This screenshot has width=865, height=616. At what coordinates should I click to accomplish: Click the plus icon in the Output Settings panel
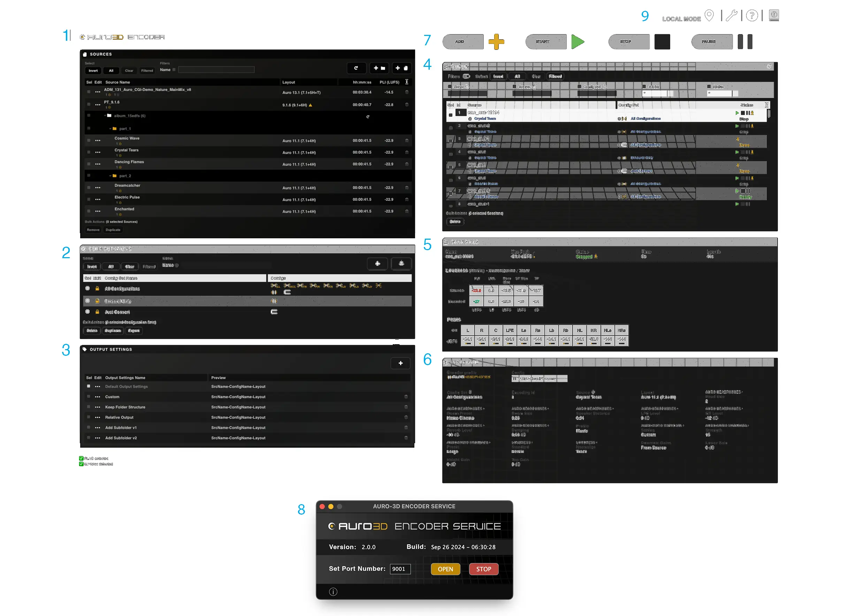401,363
